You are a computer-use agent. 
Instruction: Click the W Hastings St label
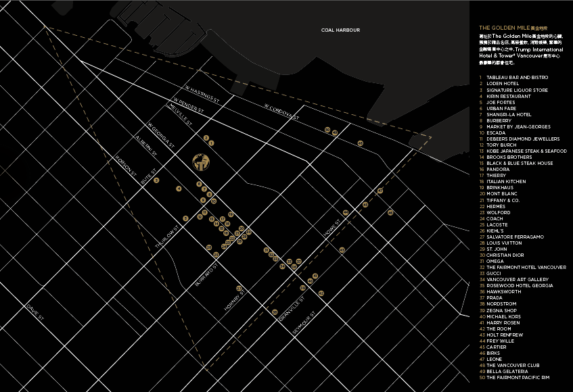point(202,94)
